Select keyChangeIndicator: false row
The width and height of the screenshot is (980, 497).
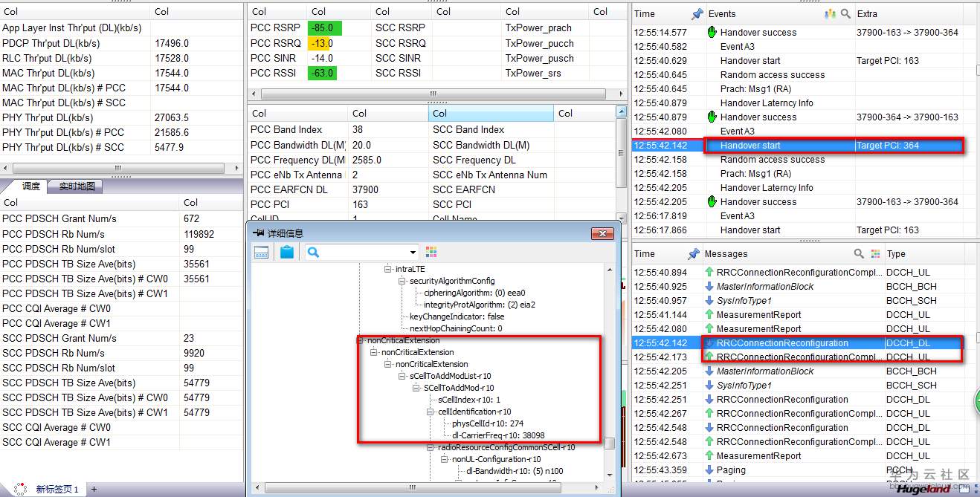coord(457,316)
